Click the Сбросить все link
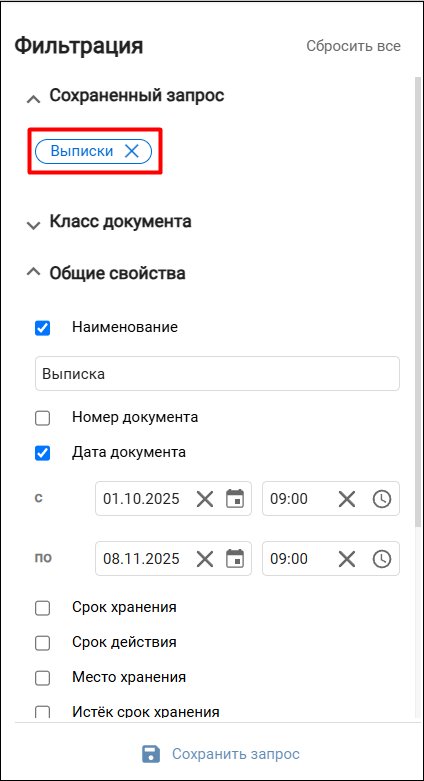424x781 pixels. point(353,46)
